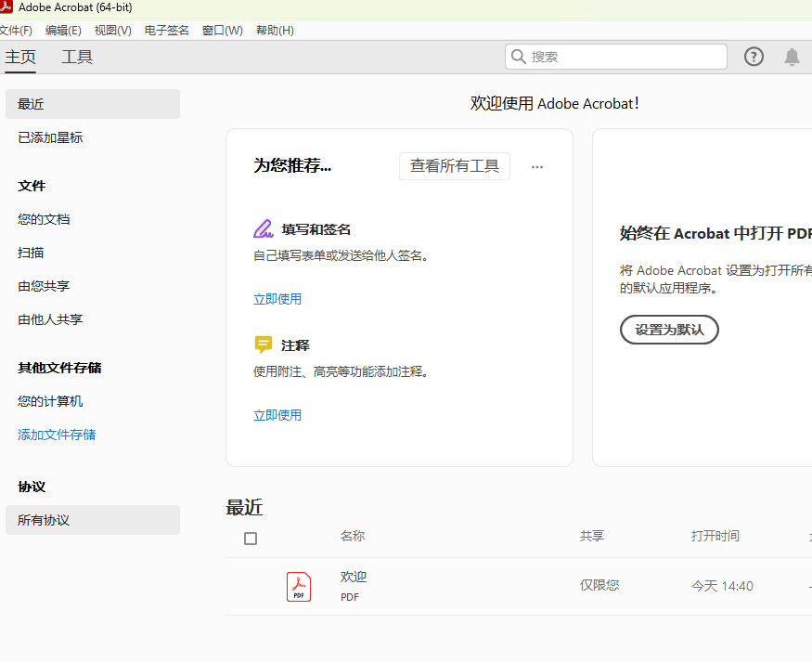
Task: Click the Adobe Acrobat logo in title bar
Action: (x=6, y=6)
